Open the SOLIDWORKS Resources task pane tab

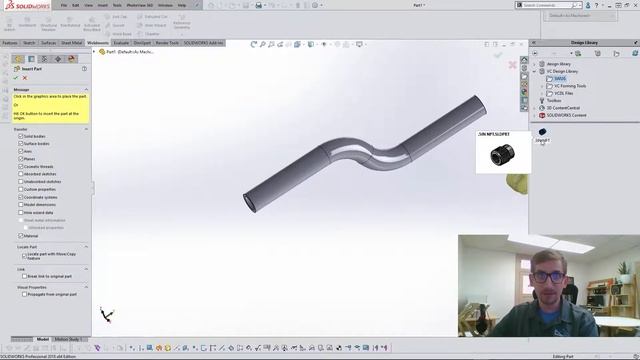point(524,60)
